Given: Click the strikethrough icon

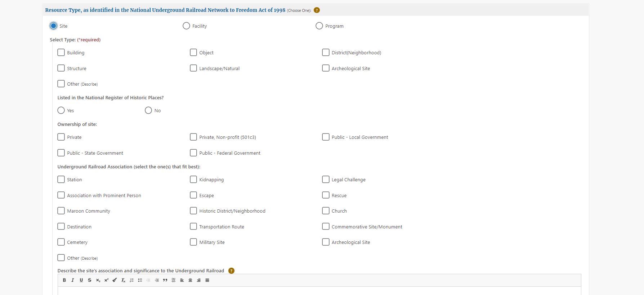Looking at the screenshot, I should point(89,280).
